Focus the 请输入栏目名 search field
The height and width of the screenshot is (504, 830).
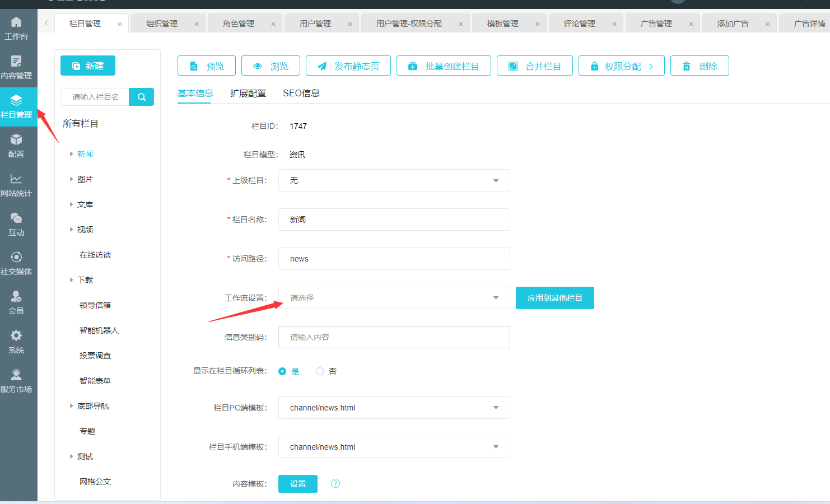click(95, 97)
